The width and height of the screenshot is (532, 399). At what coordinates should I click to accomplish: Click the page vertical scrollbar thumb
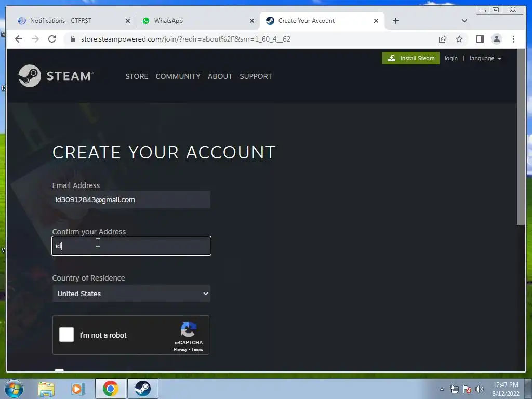tap(521, 137)
